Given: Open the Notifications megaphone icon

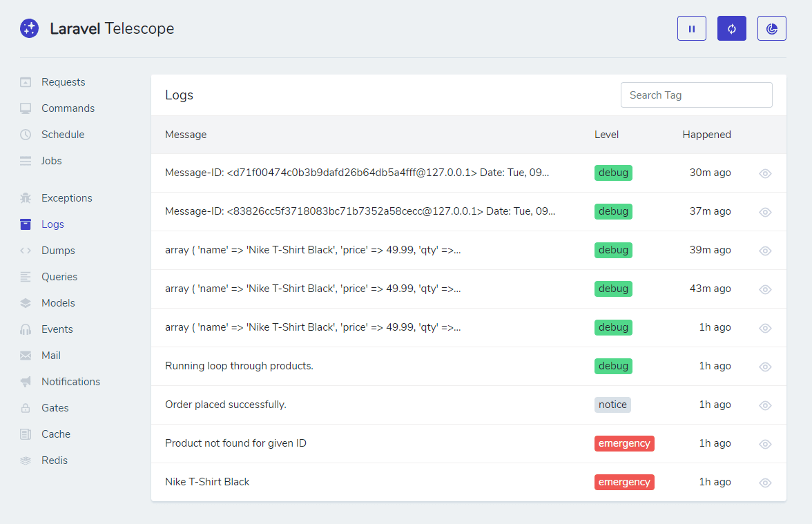Looking at the screenshot, I should point(25,381).
